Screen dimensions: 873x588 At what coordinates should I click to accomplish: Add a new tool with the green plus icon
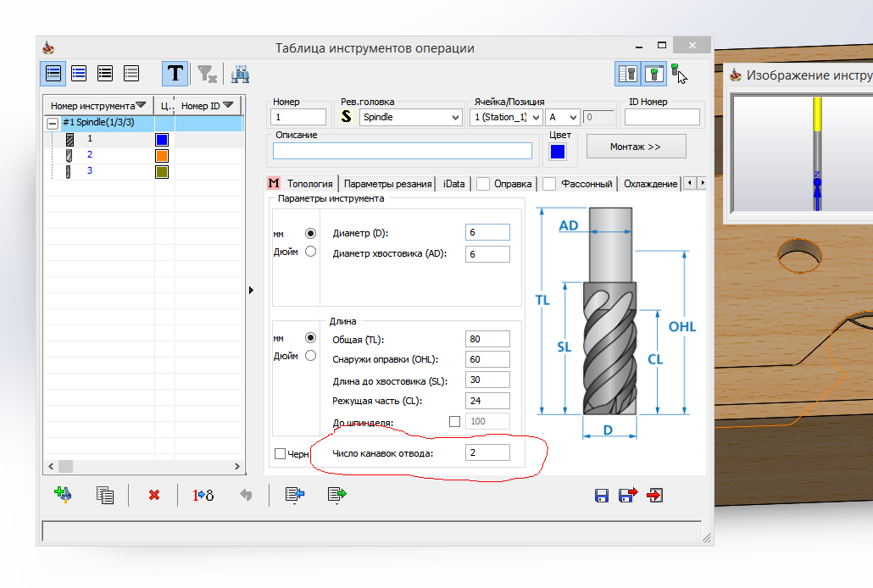tap(63, 495)
